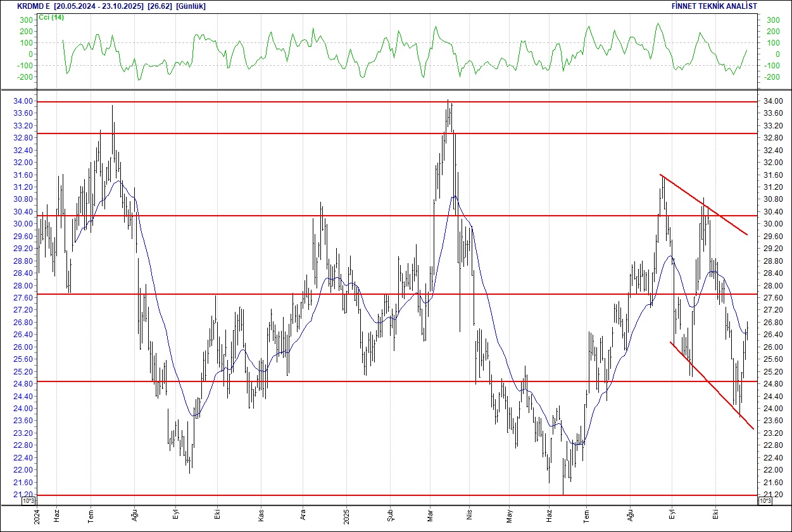The image size is (792, 532).
Task: Click the FİNNET TEKNİK ANALİST title text
Action: coord(714,6)
